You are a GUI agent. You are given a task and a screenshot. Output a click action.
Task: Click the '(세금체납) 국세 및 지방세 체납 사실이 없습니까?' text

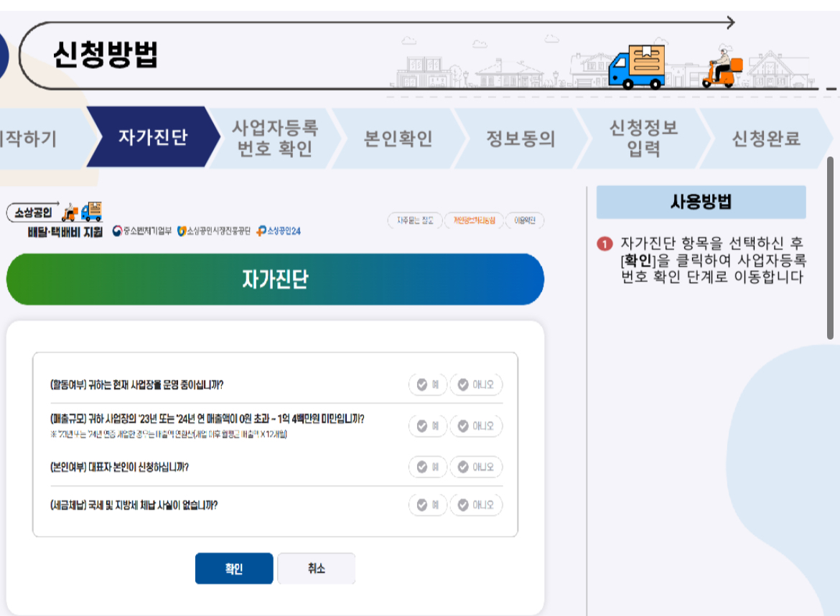point(134,505)
